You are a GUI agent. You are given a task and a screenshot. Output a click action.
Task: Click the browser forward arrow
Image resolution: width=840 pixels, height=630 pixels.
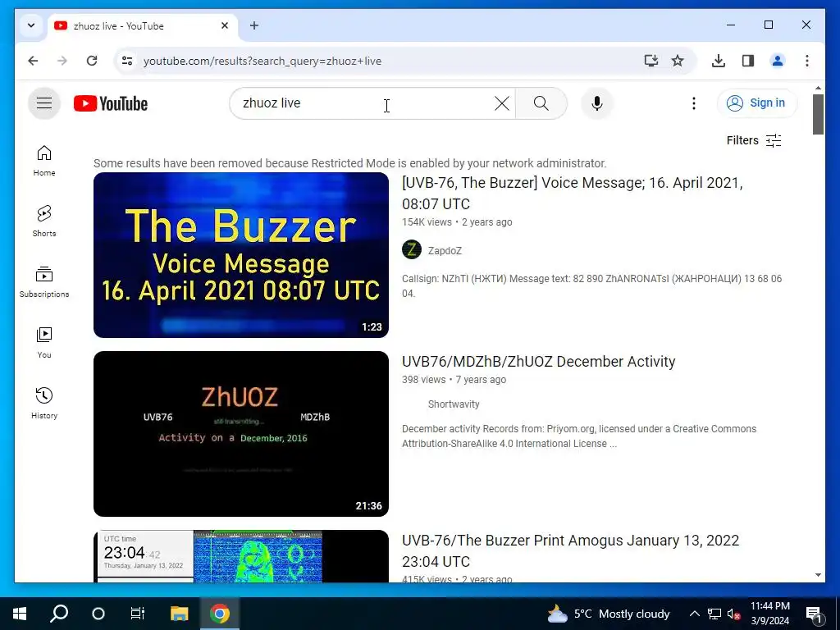click(x=62, y=61)
